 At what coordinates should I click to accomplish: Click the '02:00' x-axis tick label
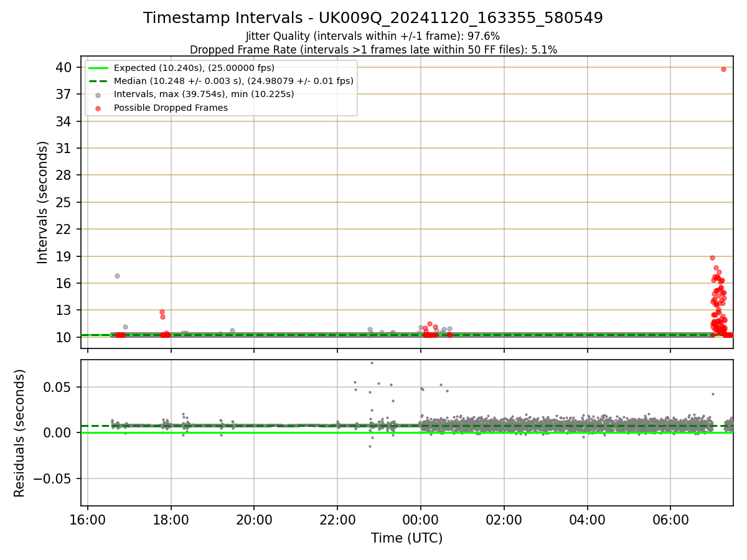tap(504, 520)
